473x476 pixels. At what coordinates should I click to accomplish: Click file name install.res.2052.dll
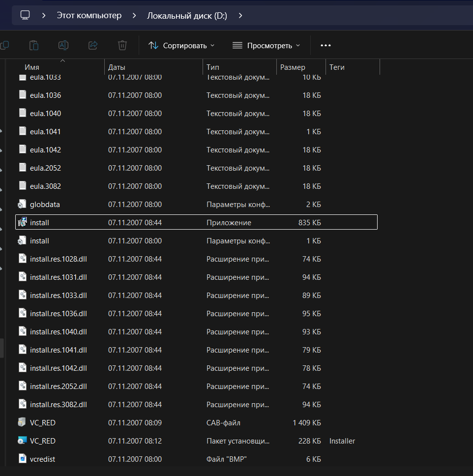pos(59,387)
